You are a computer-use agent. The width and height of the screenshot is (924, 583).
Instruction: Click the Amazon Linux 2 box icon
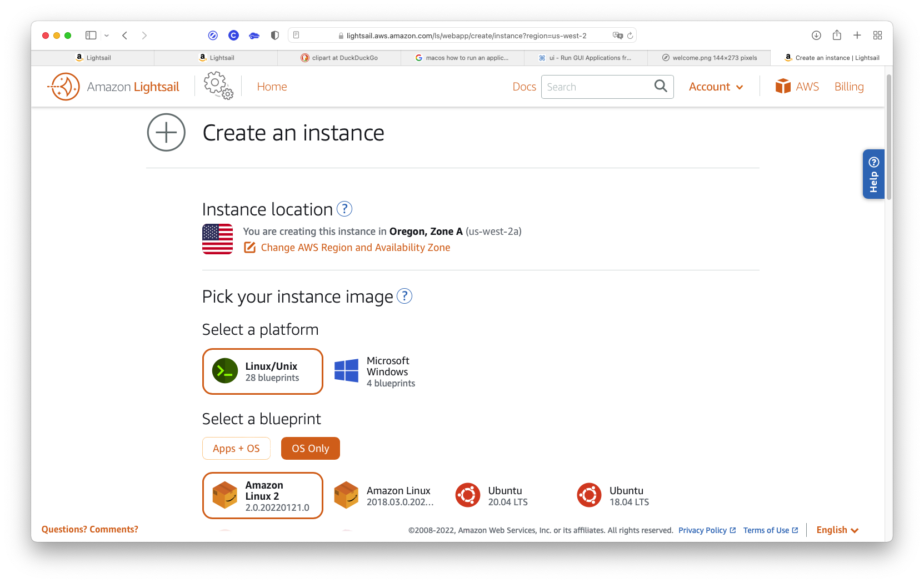[225, 495]
